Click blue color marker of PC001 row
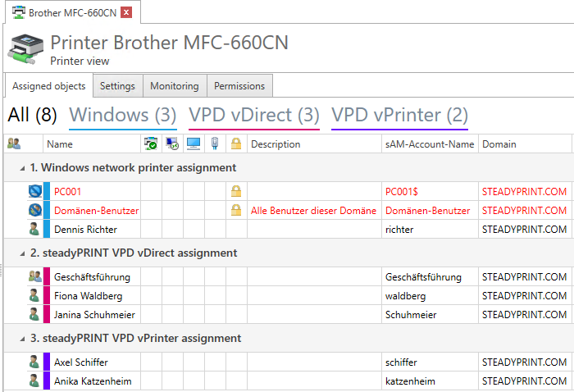 [47, 191]
